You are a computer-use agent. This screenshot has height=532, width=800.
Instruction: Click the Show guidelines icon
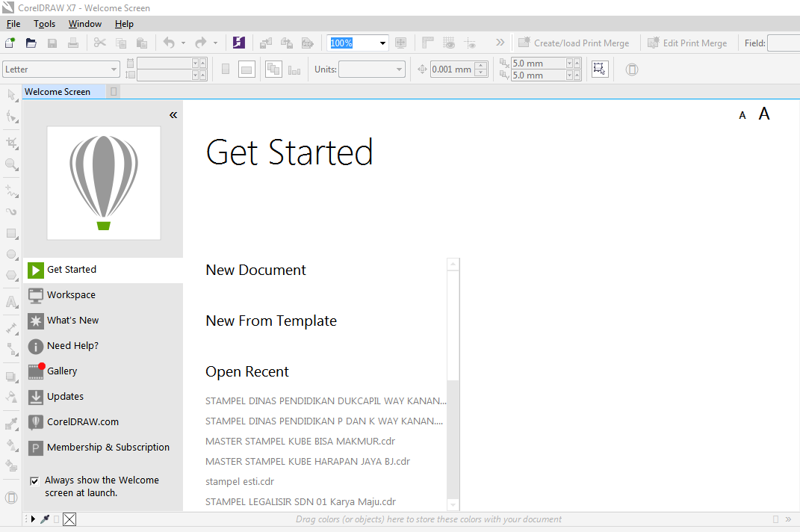tap(470, 43)
